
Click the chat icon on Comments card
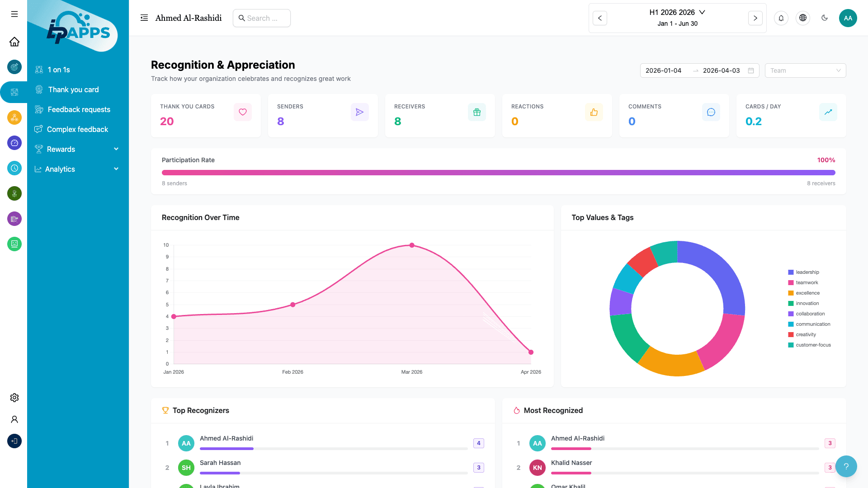point(711,112)
